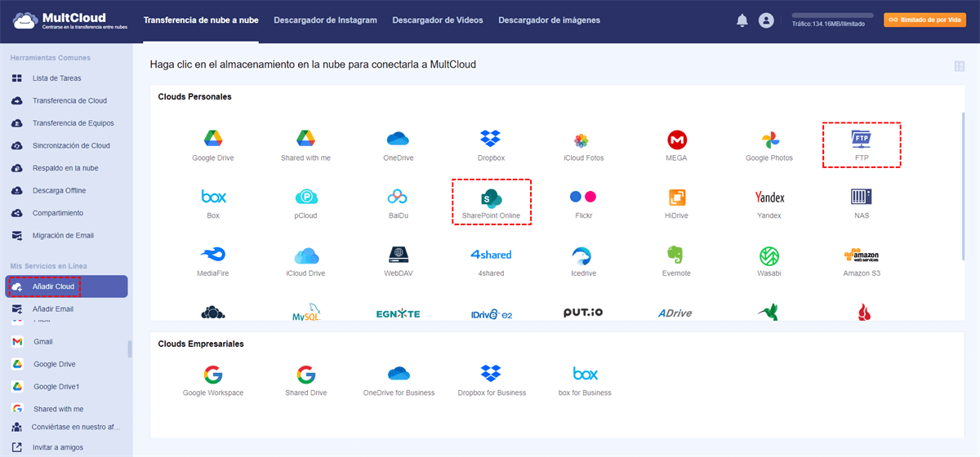Screen dimensions: 980x457
Task: Choose ADrive cloud
Action: click(676, 313)
